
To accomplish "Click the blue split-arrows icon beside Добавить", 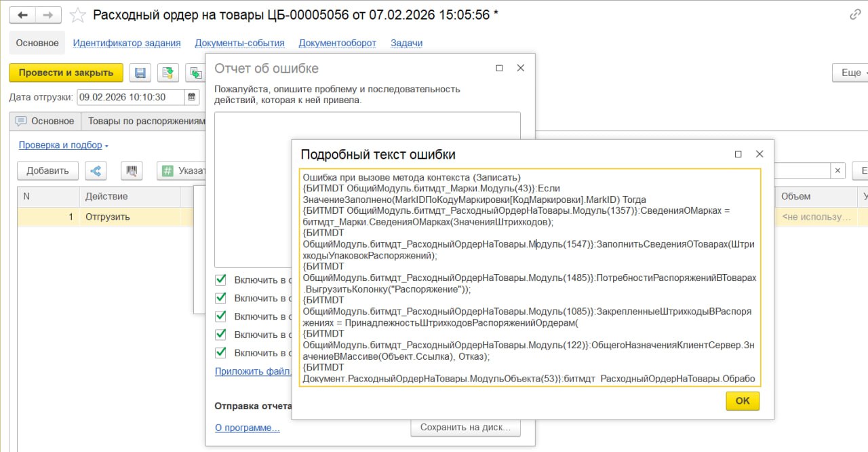I will pyautogui.click(x=96, y=171).
